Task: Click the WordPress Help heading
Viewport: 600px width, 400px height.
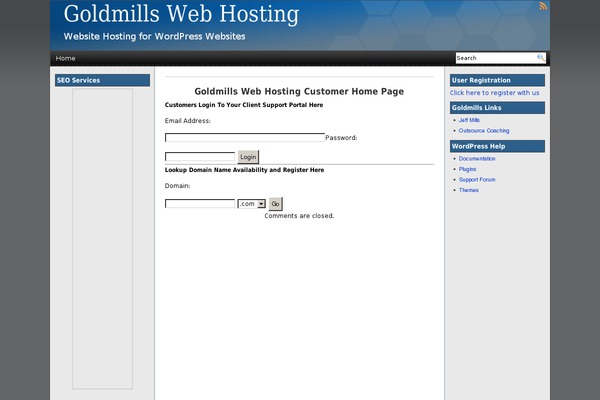Action: (x=497, y=146)
